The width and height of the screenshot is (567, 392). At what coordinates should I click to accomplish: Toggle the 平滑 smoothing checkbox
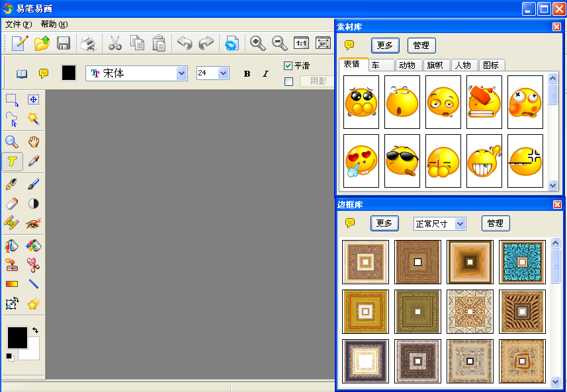click(288, 65)
